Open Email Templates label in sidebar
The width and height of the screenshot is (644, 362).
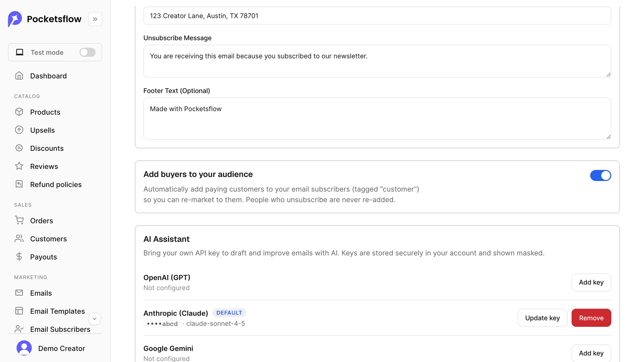tap(58, 311)
